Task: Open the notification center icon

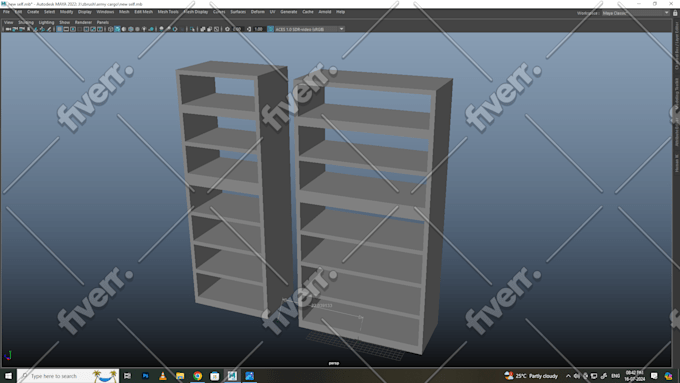Action: (654, 376)
